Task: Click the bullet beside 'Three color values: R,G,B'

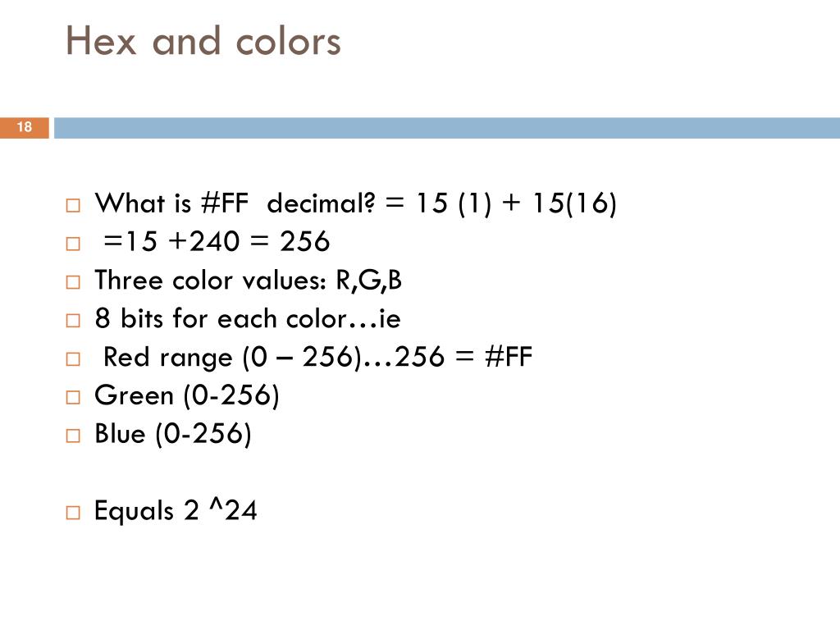Action: 73,282
